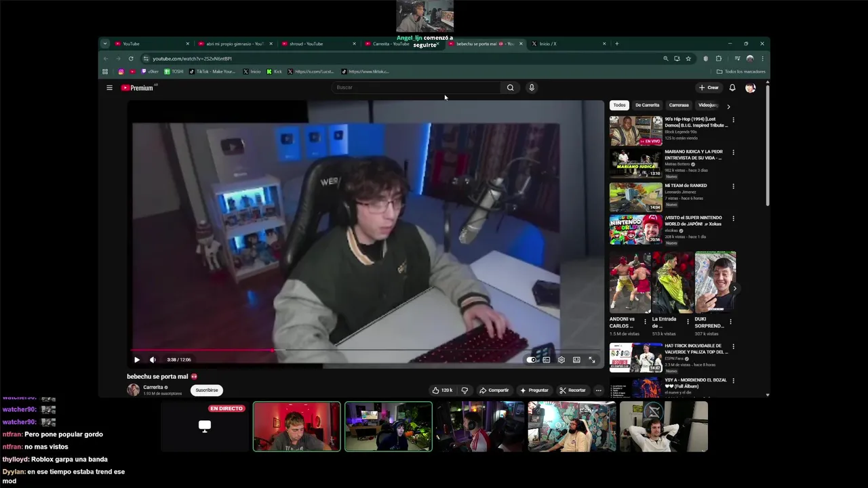Image resolution: width=868 pixels, height=488 pixels.
Task: Switch the player to theater mode
Action: (x=576, y=360)
